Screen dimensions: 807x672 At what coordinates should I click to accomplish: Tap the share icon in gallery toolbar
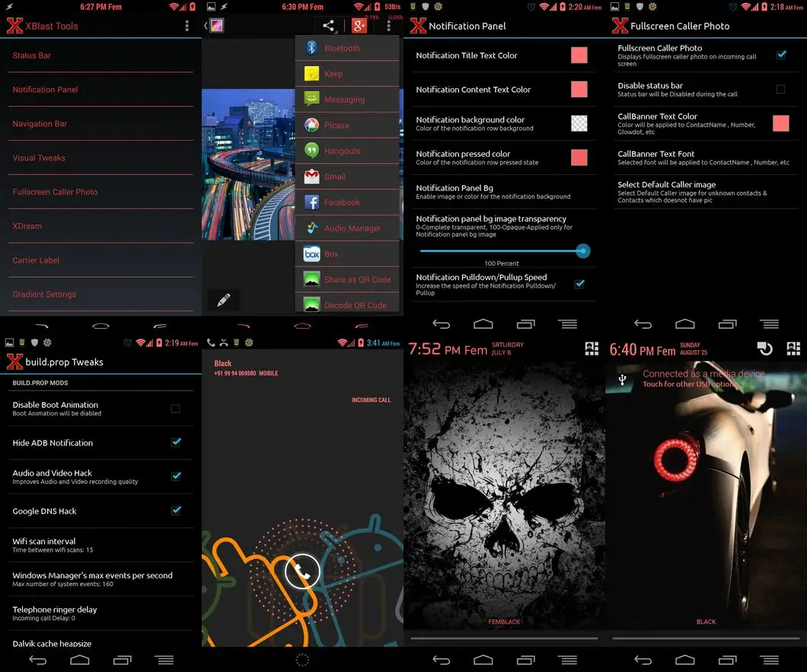(x=328, y=26)
